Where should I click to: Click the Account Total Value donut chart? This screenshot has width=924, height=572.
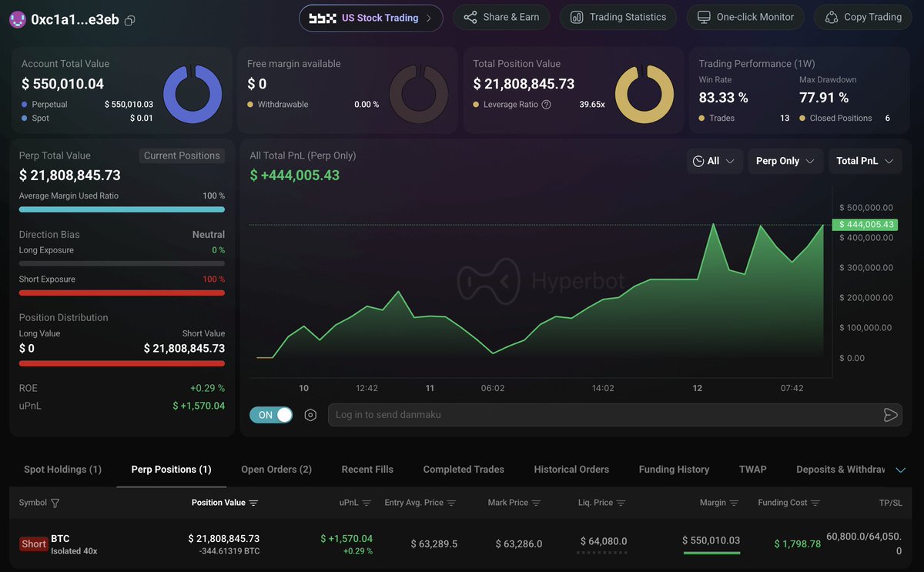coord(192,94)
